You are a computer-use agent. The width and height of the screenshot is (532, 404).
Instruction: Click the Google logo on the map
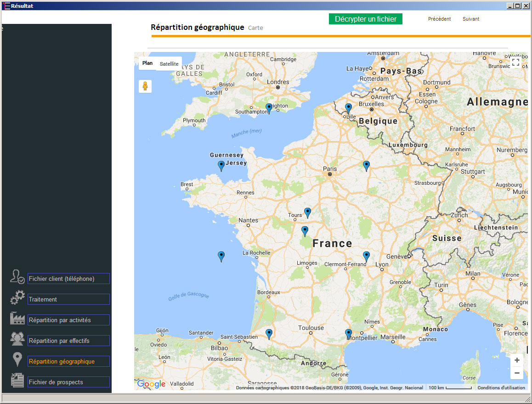(x=151, y=384)
